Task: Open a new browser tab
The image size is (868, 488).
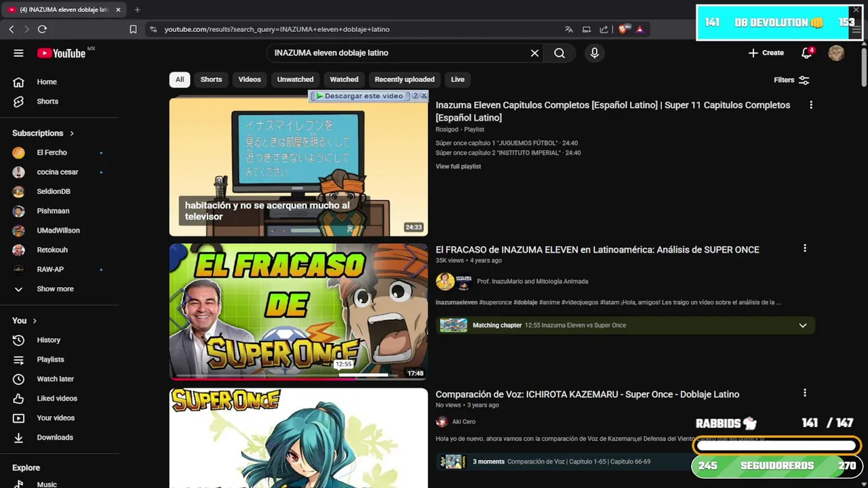Action: point(137,9)
